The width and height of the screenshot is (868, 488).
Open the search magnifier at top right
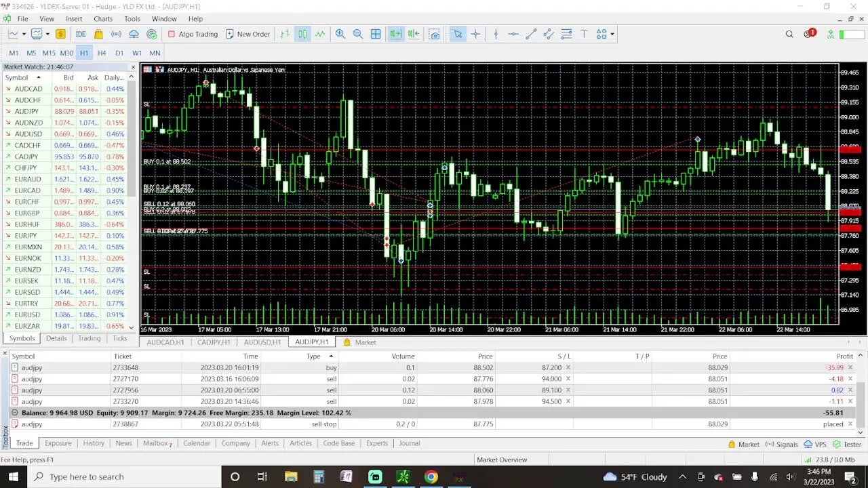tap(789, 34)
